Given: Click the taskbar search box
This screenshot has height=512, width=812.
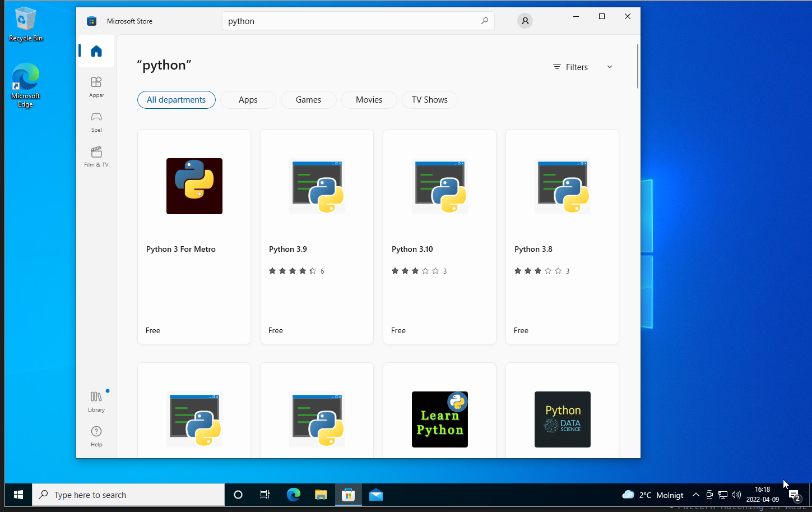Looking at the screenshot, I should pos(128,495).
